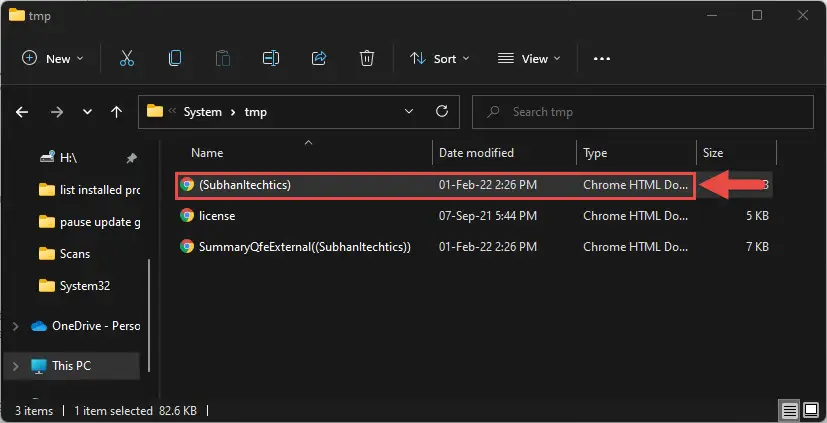Viewport: 827px width, 423px height.
Task: Click the 7 KB size cell
Action: click(x=757, y=246)
